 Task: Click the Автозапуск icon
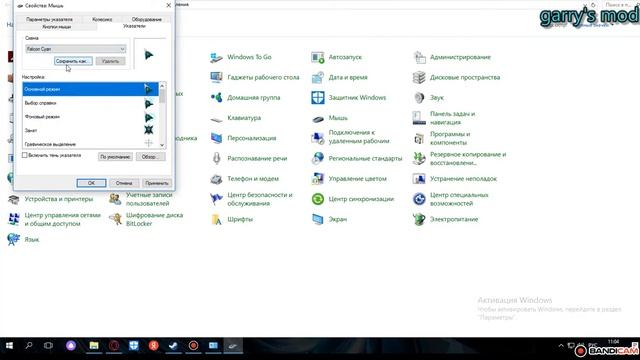click(318, 57)
